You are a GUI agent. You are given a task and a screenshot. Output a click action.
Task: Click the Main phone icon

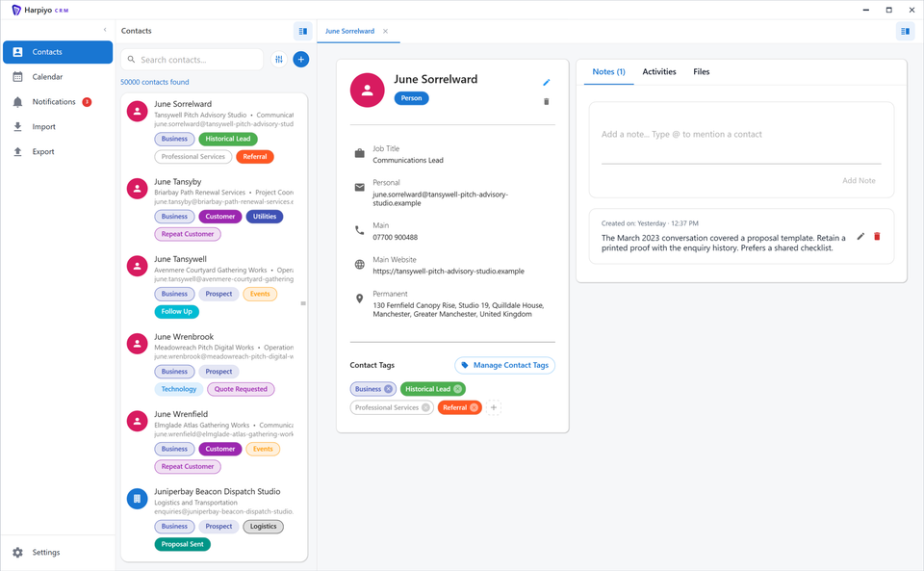click(359, 230)
